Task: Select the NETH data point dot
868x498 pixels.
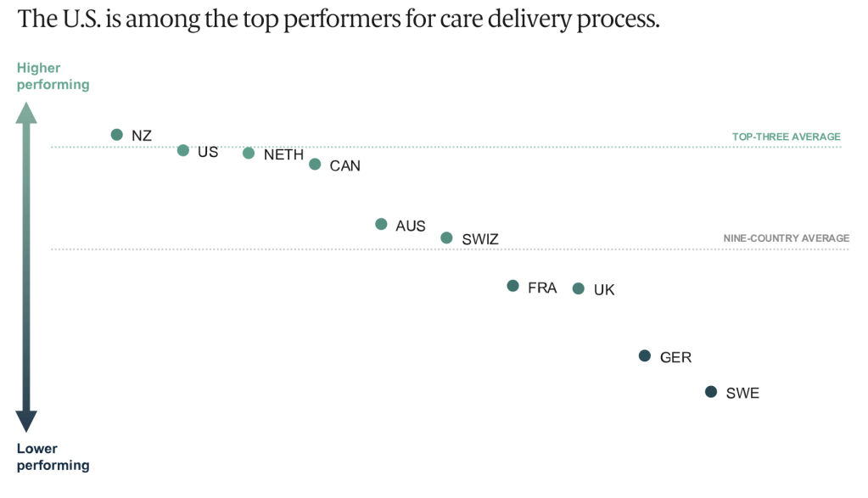Action: [249, 153]
